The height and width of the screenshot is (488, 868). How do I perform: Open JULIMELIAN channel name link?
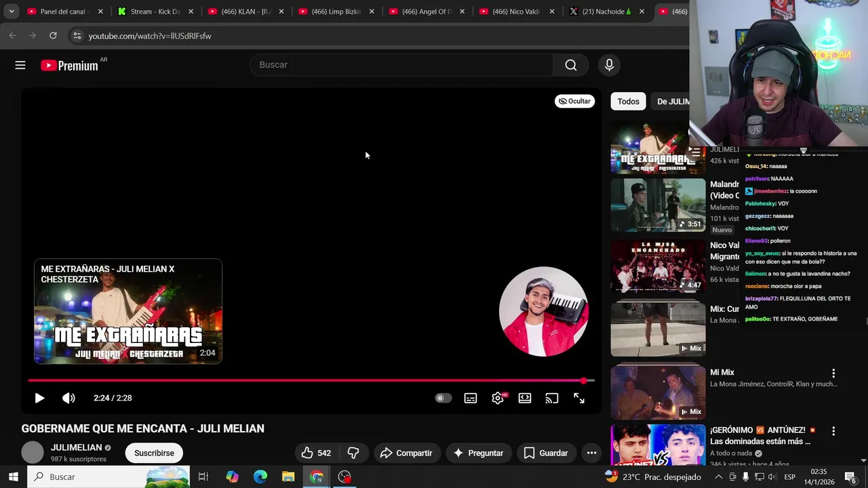click(76, 447)
